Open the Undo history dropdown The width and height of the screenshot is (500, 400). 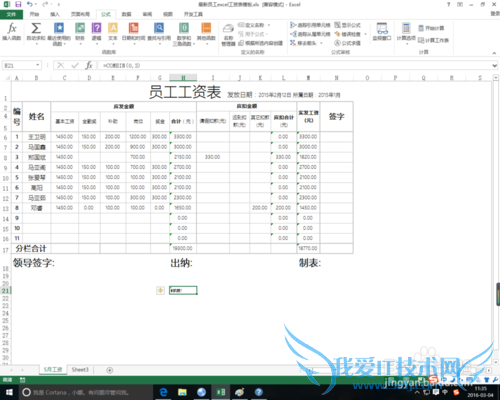tap(36, 4)
